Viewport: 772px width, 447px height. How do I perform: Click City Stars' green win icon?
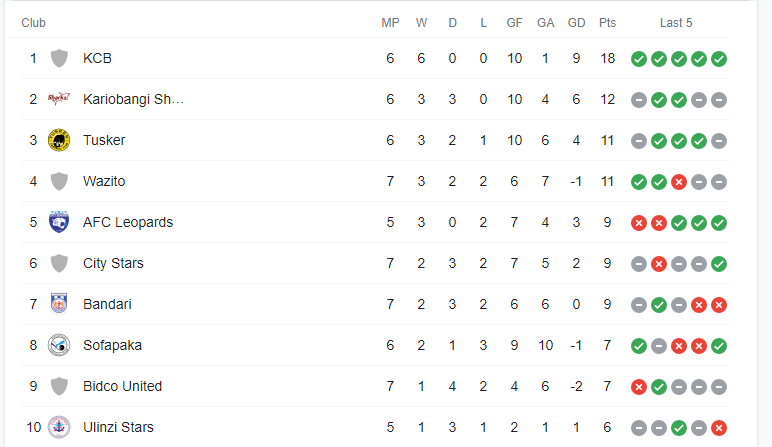tap(719, 264)
